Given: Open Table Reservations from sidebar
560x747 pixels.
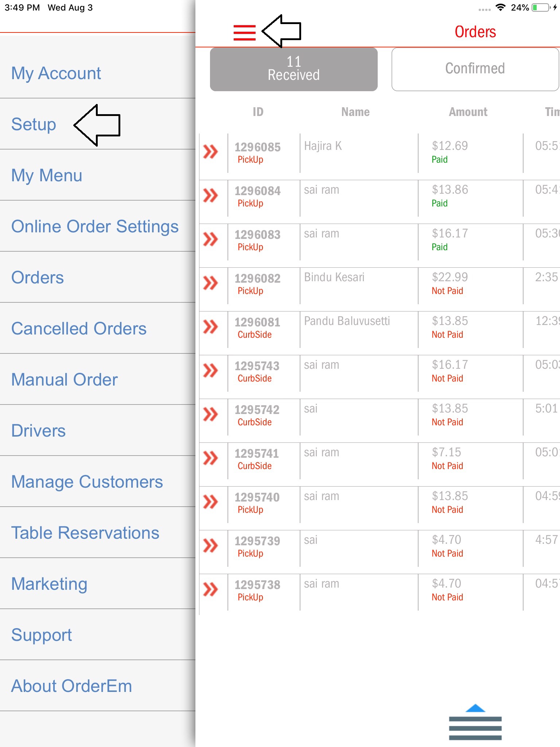Looking at the screenshot, I should pyautogui.click(x=85, y=533).
